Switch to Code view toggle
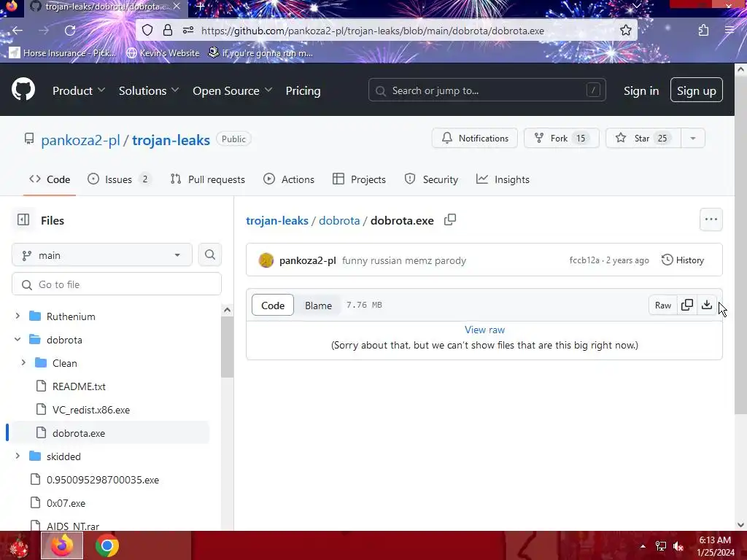Screen dimensions: 747x560 coord(273,306)
